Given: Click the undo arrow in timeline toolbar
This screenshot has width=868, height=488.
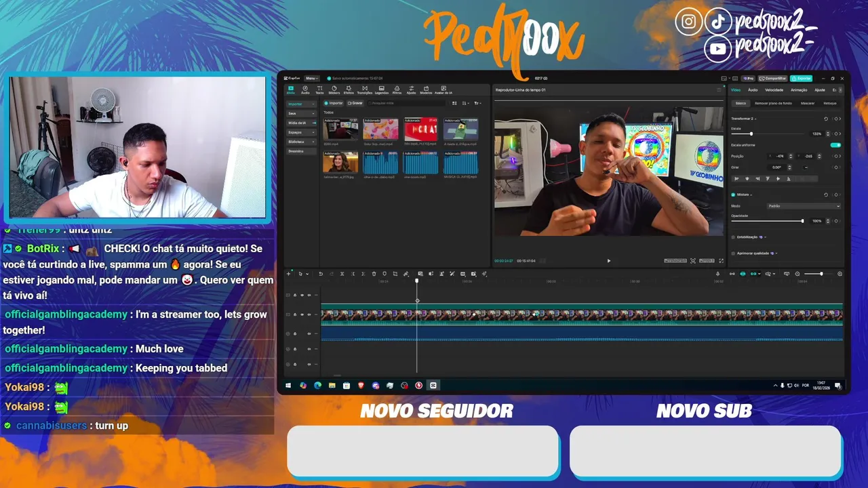Looking at the screenshot, I should coord(321,274).
